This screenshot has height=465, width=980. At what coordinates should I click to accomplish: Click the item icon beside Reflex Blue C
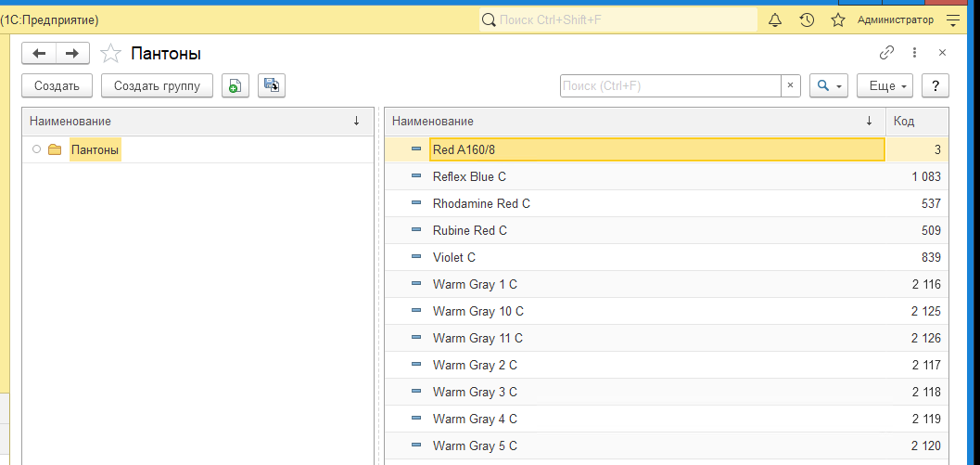[416, 176]
